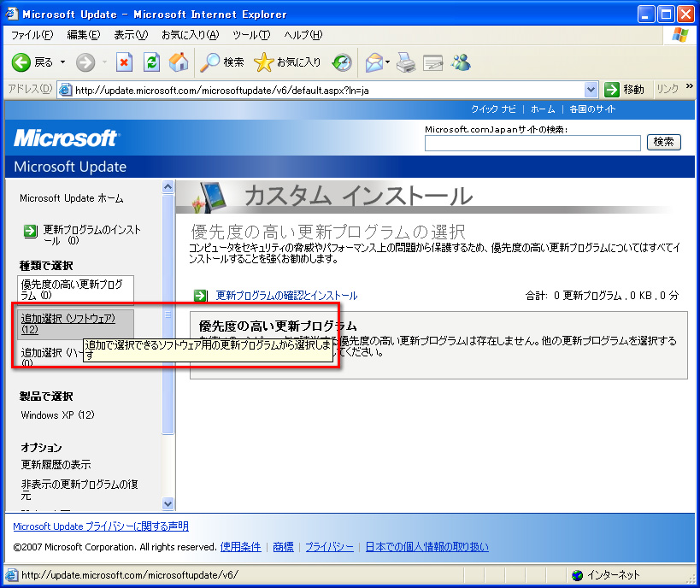Click 更新プログラムのインストール (0) sidebar link
Viewport: 700px width, 588px height.
tap(92, 235)
